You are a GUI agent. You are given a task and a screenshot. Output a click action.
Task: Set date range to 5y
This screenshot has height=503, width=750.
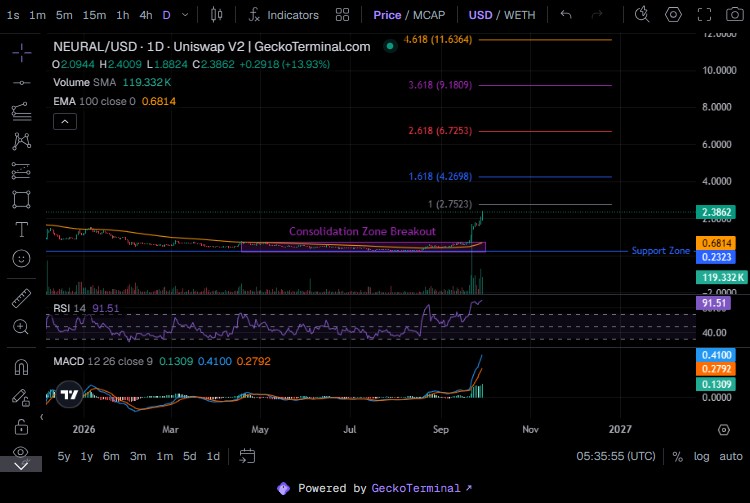click(x=64, y=456)
